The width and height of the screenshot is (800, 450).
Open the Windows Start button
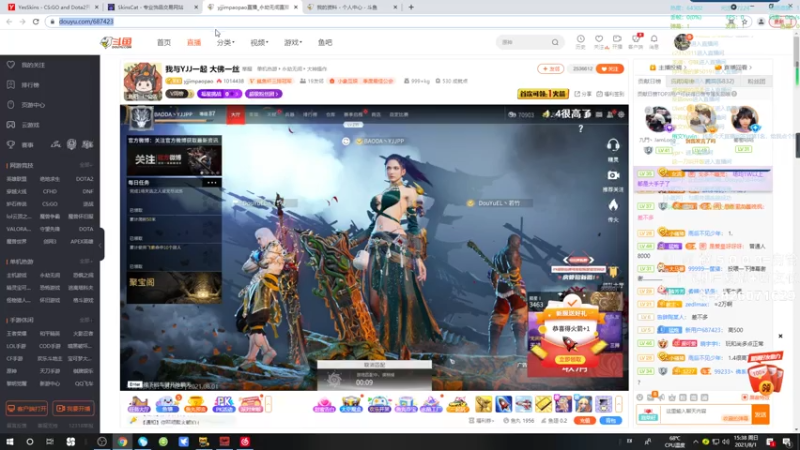9,442
